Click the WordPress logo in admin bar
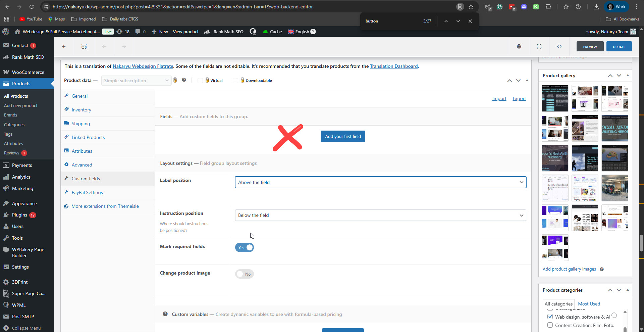Image resolution: width=644 pixels, height=332 pixels. coord(6,32)
